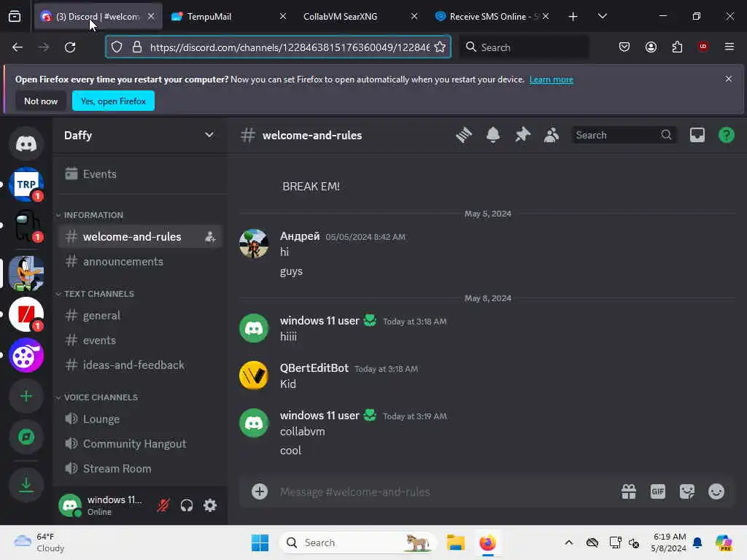The image size is (747, 560).
Task: Open Discord help question mark icon
Action: pos(726,135)
